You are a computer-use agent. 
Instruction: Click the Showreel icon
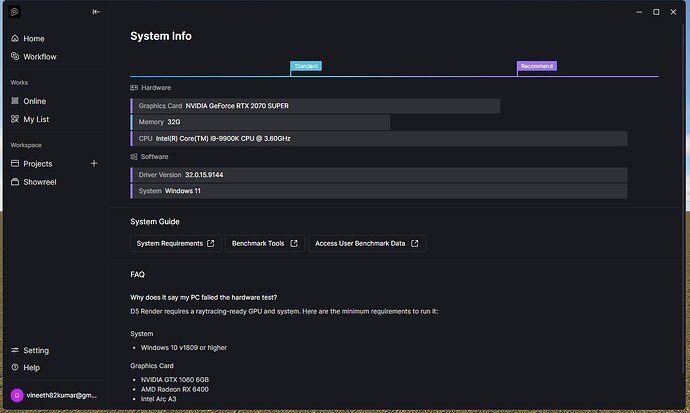coord(15,182)
